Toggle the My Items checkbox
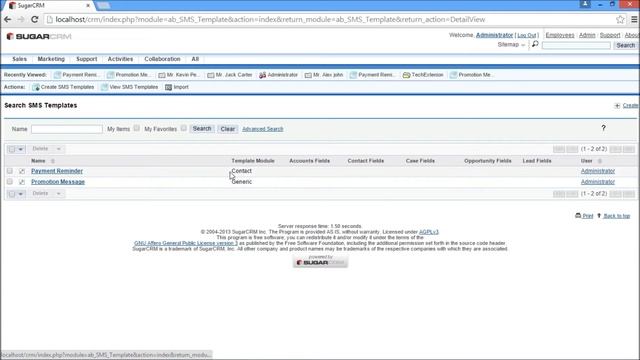The height and width of the screenshot is (360, 640). coord(137,128)
